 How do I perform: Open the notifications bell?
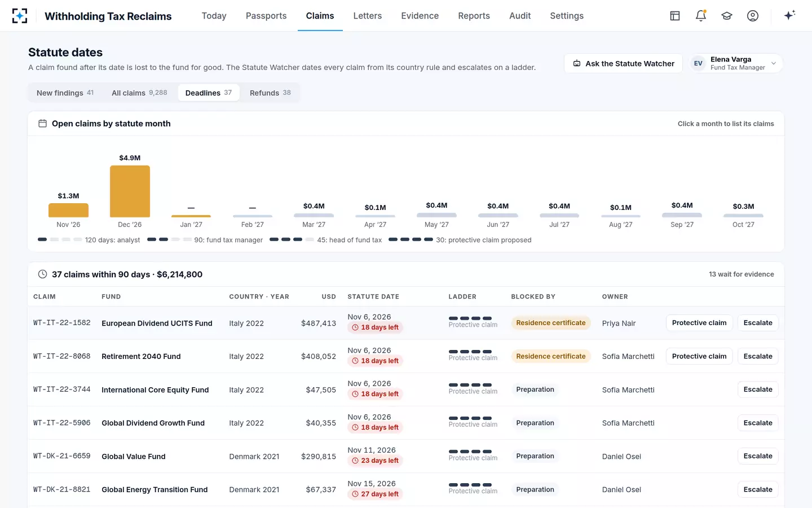[701, 16]
